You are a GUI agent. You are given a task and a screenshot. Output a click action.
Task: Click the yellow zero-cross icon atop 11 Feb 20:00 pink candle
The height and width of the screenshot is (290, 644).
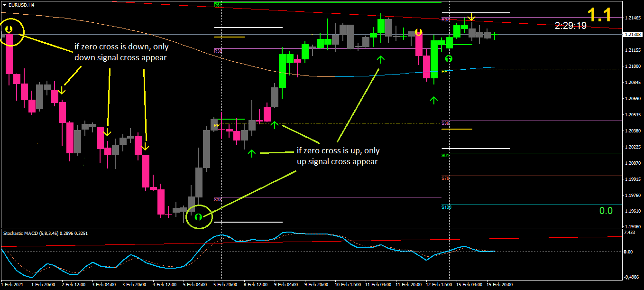[418, 32]
